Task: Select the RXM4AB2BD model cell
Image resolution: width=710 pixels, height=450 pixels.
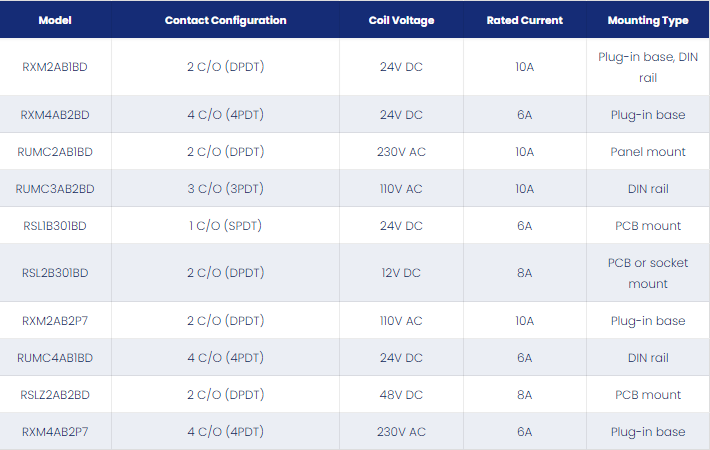Action: (x=55, y=115)
